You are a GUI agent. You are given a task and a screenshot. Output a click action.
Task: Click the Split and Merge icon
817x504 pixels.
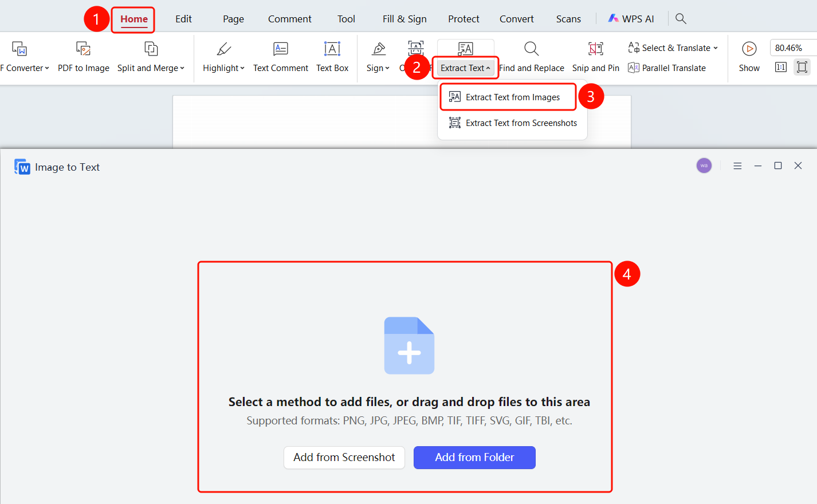151,49
